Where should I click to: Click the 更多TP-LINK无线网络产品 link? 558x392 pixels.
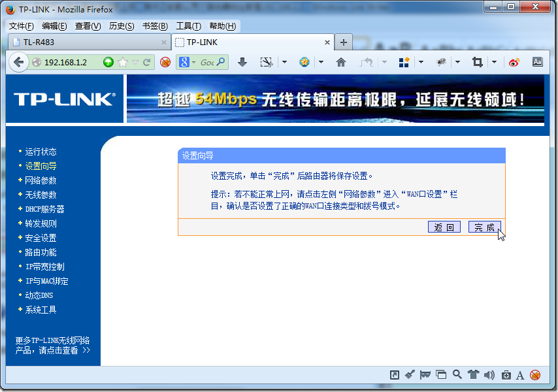(53, 346)
